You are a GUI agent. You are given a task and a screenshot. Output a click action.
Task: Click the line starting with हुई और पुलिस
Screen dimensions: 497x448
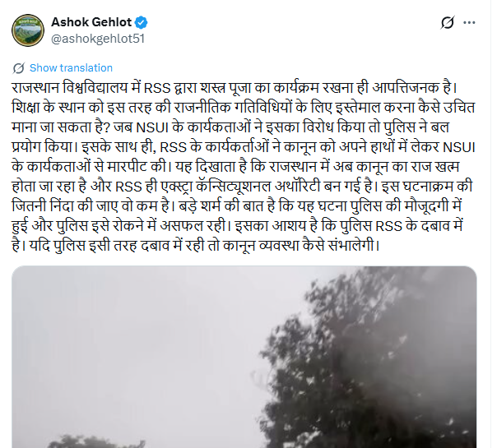(x=238, y=226)
